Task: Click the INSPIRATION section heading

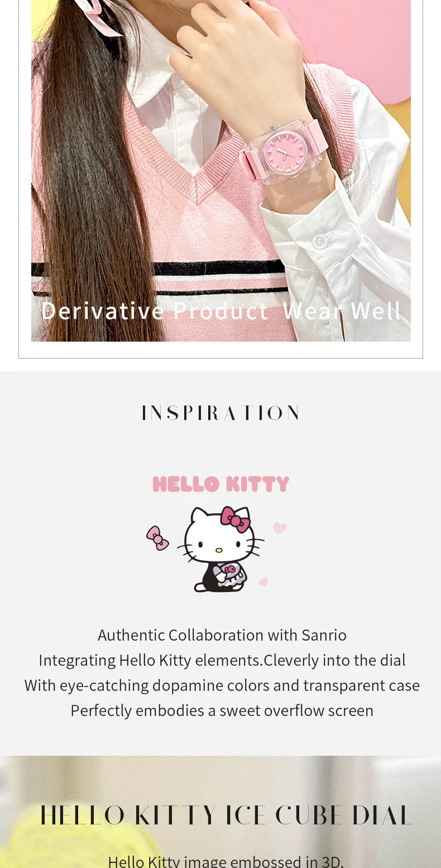Action: 220,413
